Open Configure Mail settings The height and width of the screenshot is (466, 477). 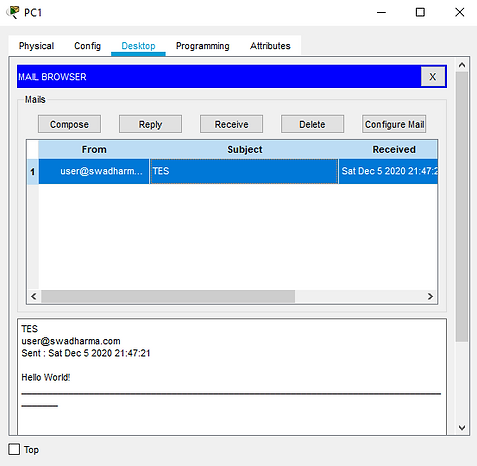click(x=394, y=124)
